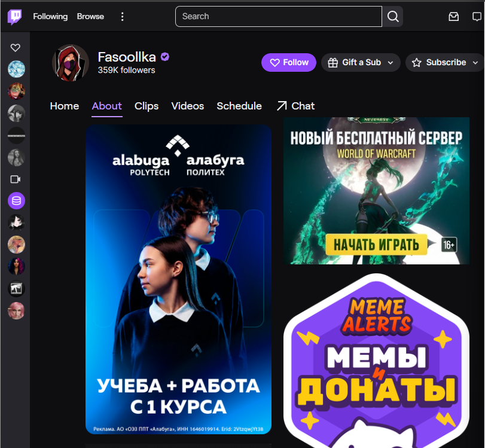Screen dimensions: 485x448
Task: Open the three-dot more options menu
Action: (x=122, y=17)
